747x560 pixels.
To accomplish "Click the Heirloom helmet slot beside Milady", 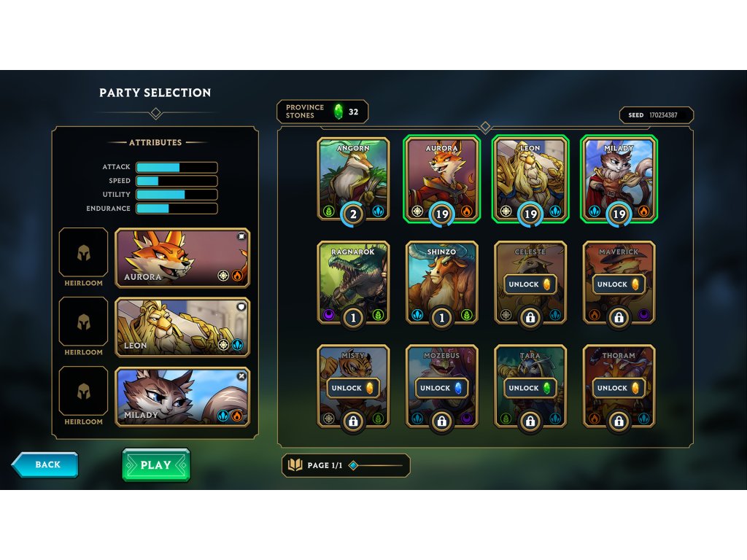I will pos(83,391).
